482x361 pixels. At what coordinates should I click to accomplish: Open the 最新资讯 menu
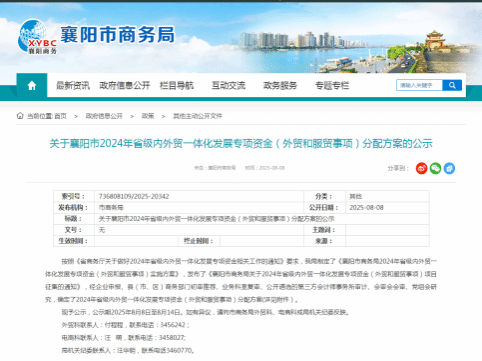tap(73, 86)
